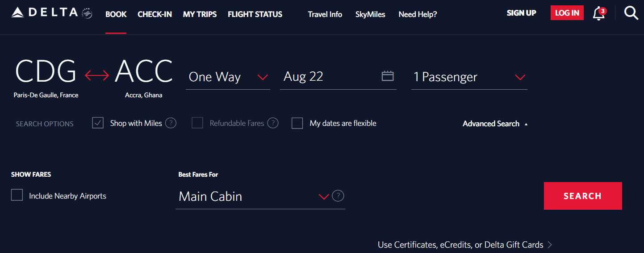
Task: Uncheck Shop with Miles checkbox
Action: coord(98,123)
